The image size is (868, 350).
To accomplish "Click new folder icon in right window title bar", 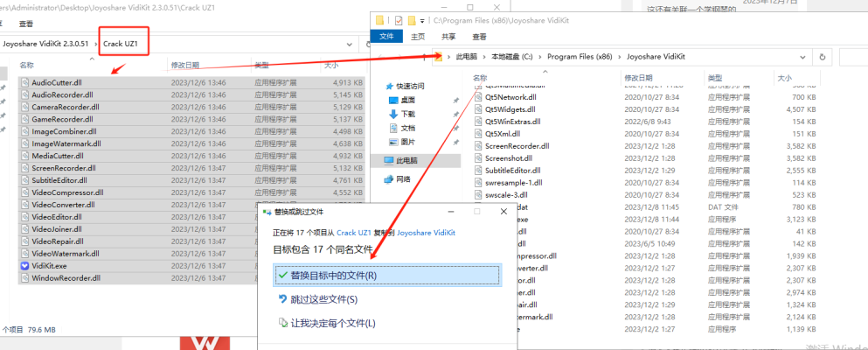I will [x=412, y=20].
